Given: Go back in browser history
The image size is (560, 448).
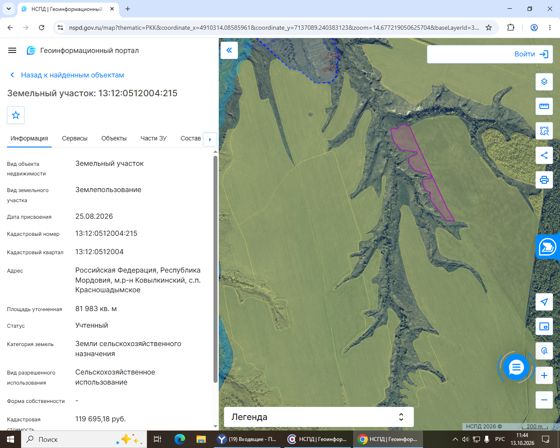Looking at the screenshot, I should (x=10, y=28).
